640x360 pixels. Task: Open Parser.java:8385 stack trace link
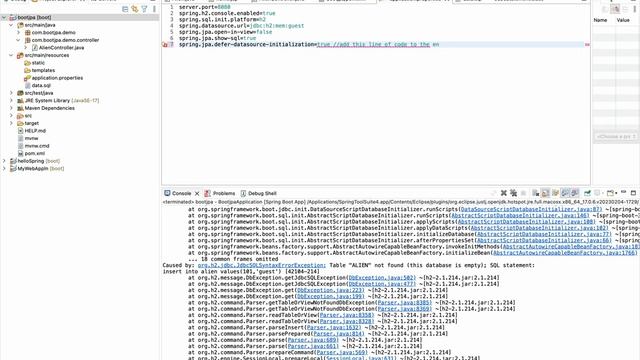[404, 302]
